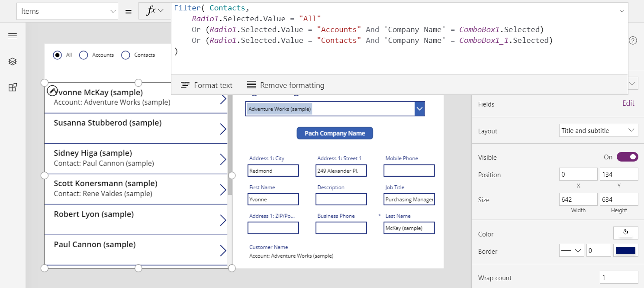Expand the Layout Title and subtitle dropdown
This screenshot has width=644, height=288.
point(598,131)
